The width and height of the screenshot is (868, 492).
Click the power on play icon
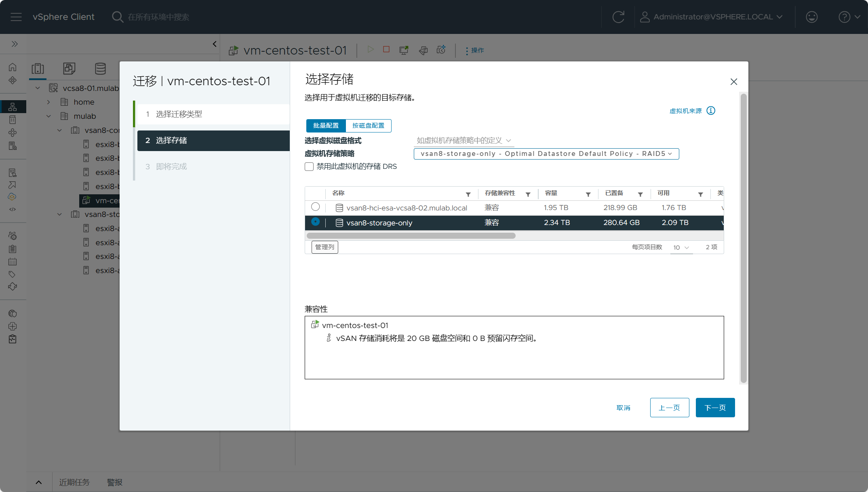(x=371, y=49)
